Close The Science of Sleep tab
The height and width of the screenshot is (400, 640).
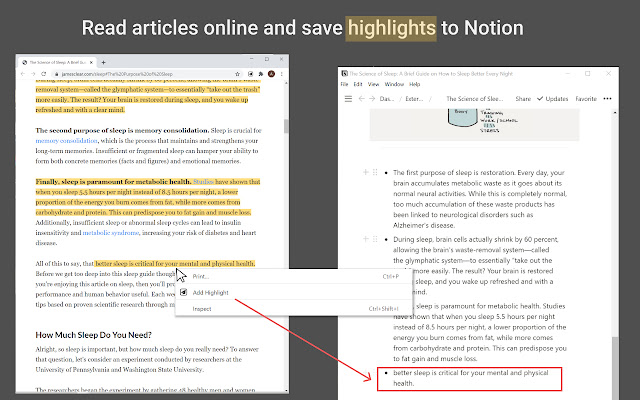pos(91,62)
